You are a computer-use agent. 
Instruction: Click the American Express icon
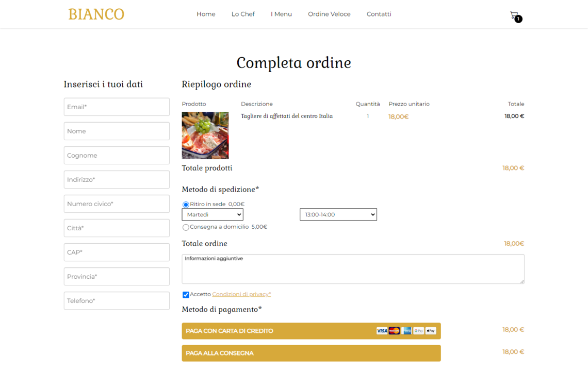[406, 331]
